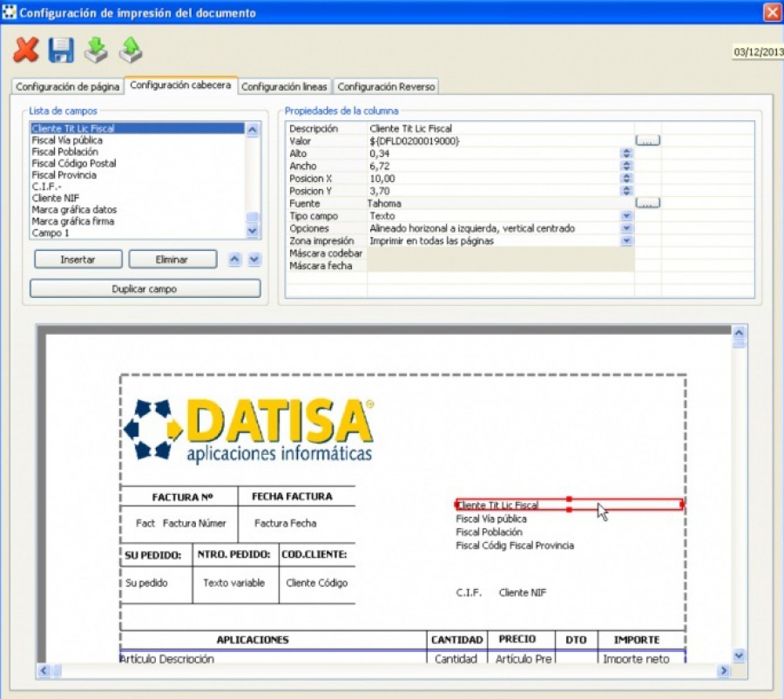784x699 pixels.
Task: Open the Configuración de página tab
Action: (67, 86)
